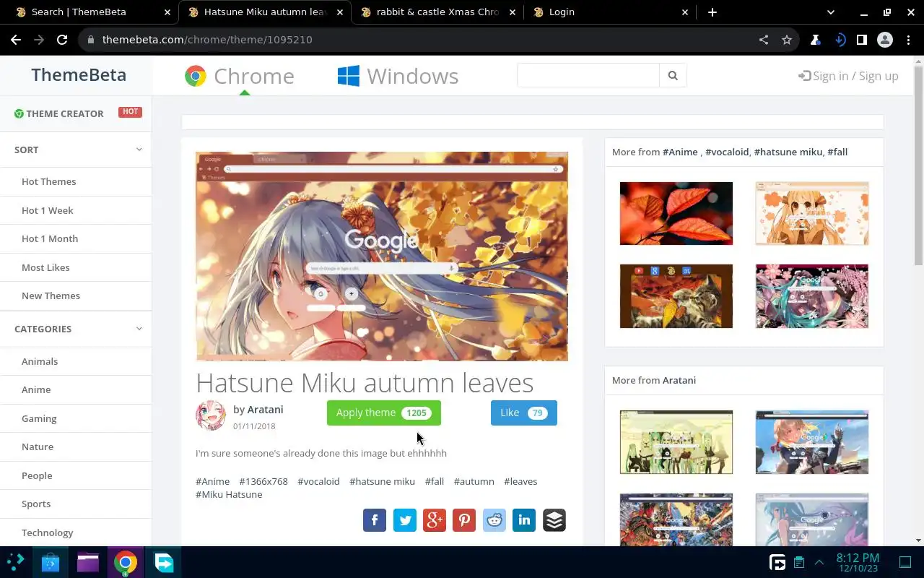Browse the Sports category
This screenshot has height=578, width=924.
pos(36,504)
